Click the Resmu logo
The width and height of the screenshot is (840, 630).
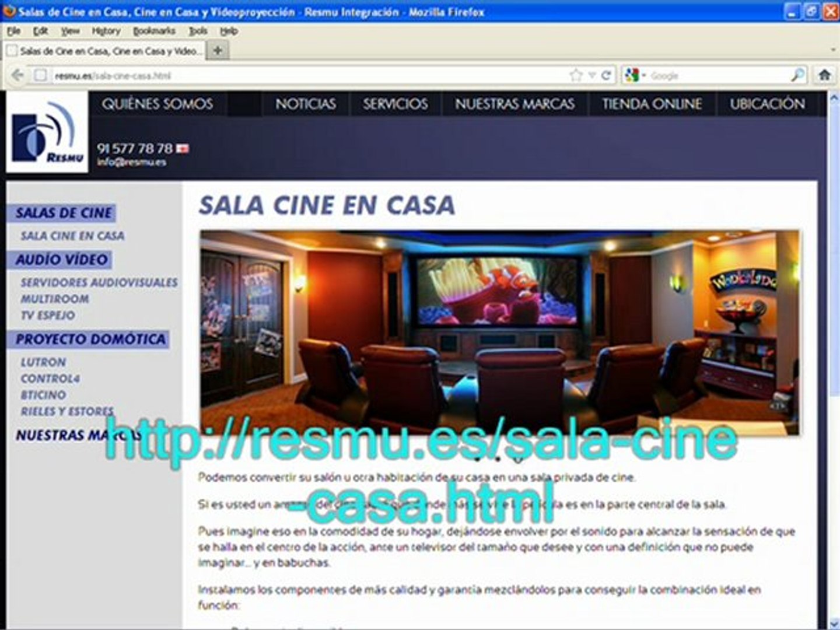click(47, 134)
